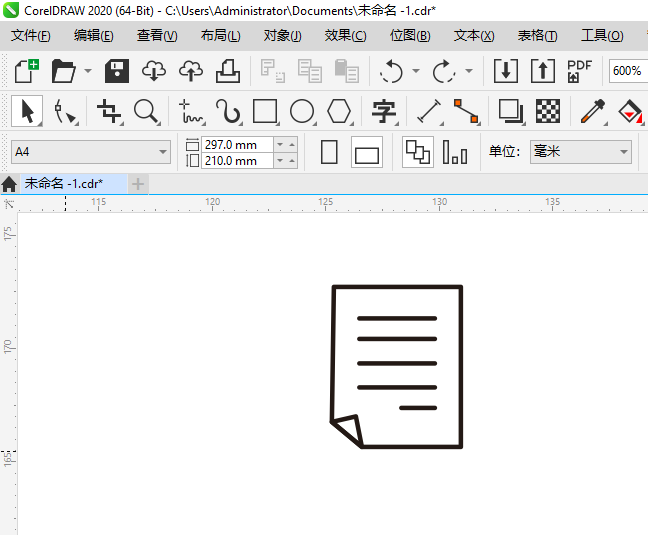Select the Rectangle tool

point(265,111)
